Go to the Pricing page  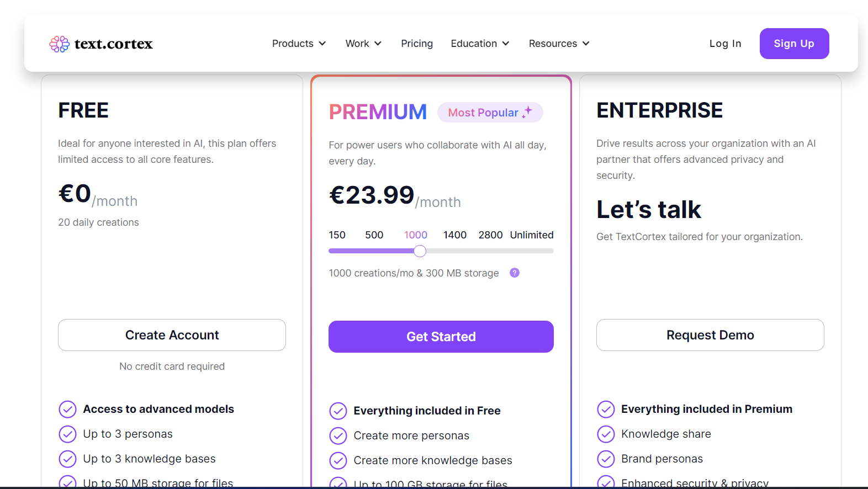(x=417, y=44)
